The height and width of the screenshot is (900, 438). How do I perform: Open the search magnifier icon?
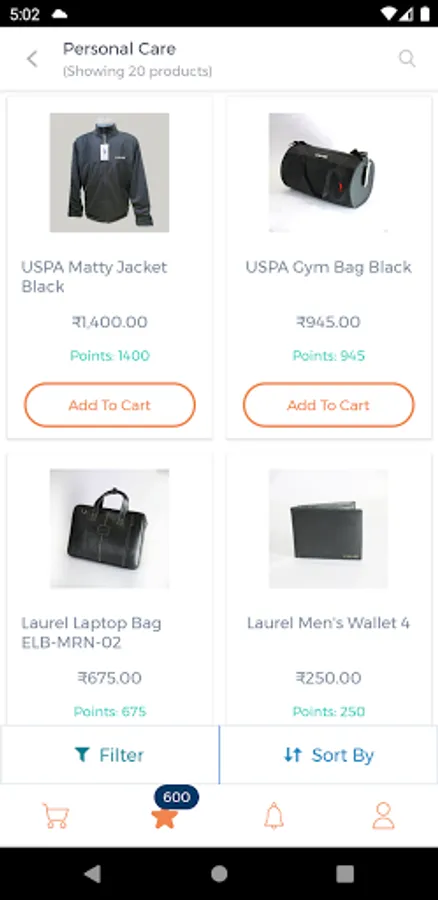(407, 59)
